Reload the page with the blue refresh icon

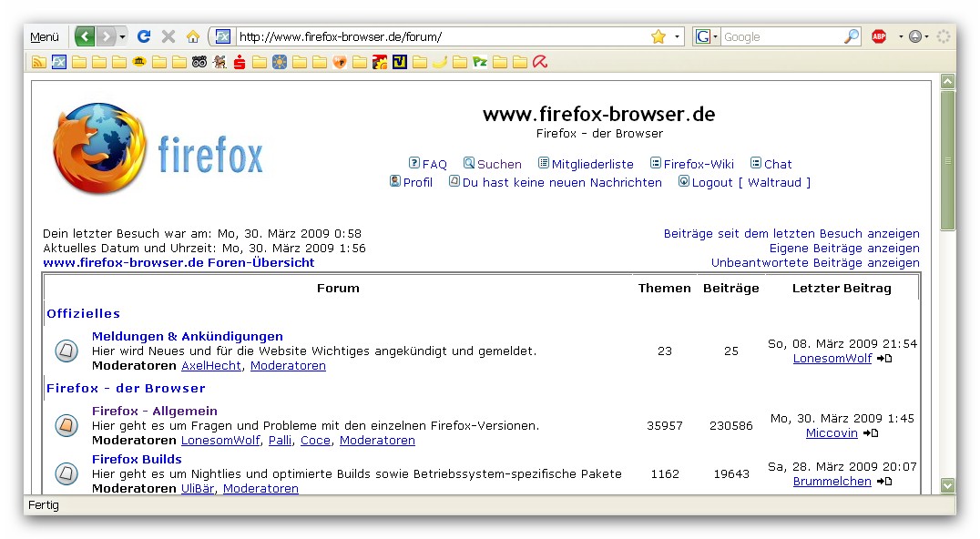click(x=144, y=36)
